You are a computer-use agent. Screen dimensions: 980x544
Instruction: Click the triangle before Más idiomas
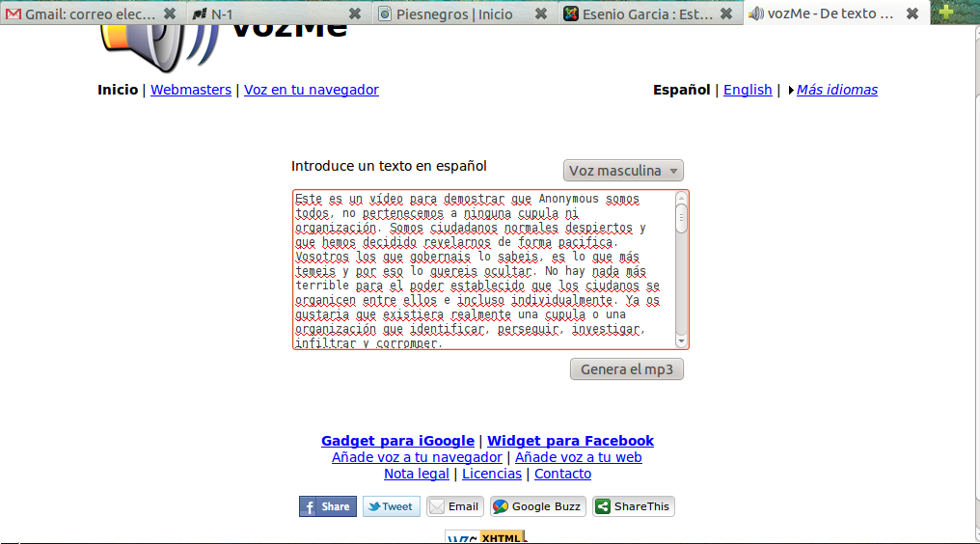(791, 90)
